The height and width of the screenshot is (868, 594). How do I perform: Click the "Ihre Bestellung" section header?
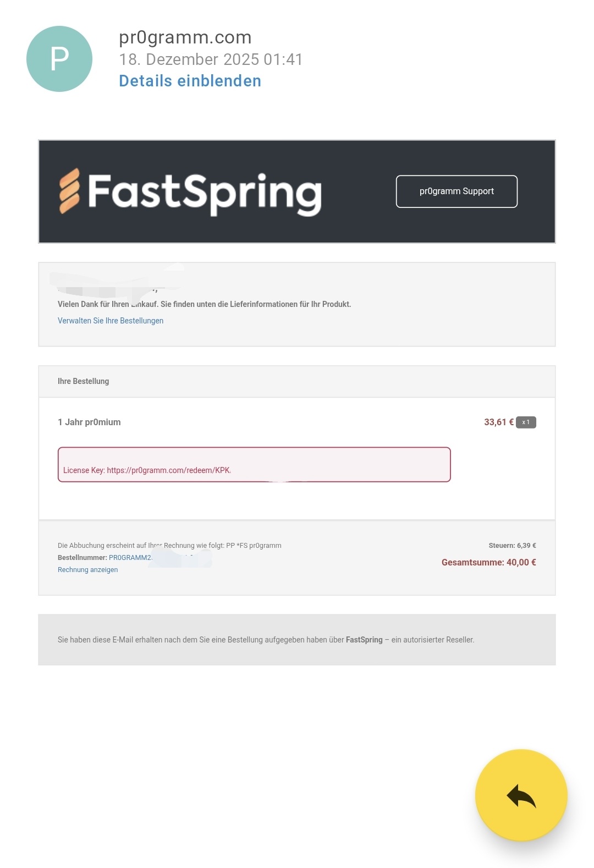pyautogui.click(x=84, y=381)
